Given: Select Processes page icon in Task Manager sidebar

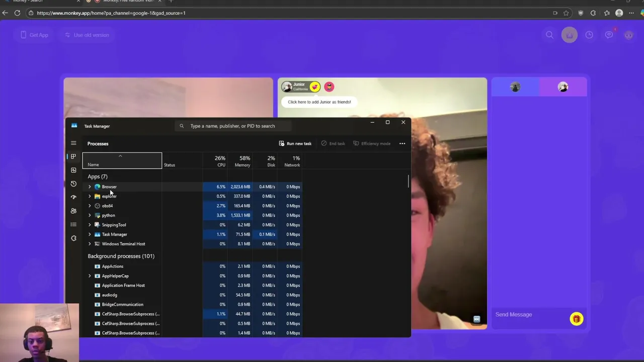Looking at the screenshot, I should (73, 156).
